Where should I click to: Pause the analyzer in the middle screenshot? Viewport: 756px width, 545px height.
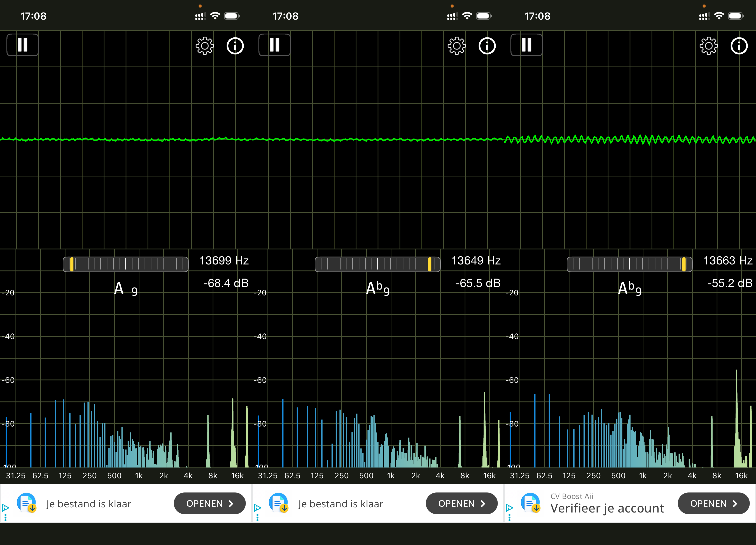coord(274,45)
